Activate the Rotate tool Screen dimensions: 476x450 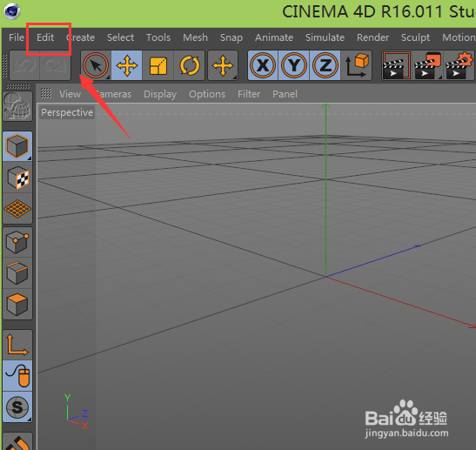point(190,65)
